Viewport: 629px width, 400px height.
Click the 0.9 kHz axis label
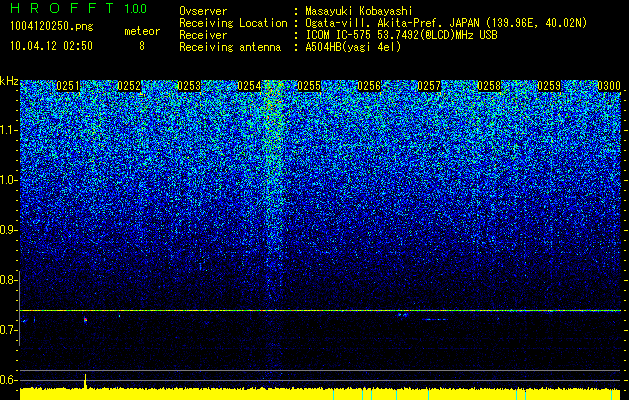(9, 230)
